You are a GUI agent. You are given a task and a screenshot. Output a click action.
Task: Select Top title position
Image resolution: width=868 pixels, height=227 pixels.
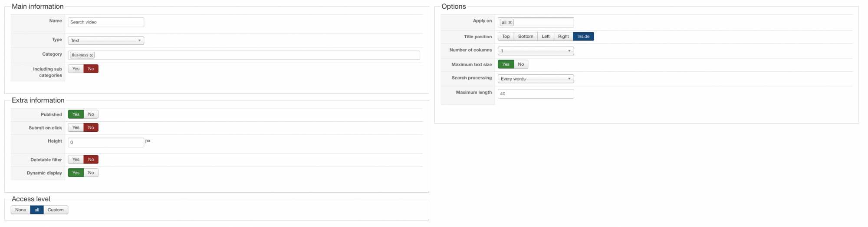pos(506,37)
